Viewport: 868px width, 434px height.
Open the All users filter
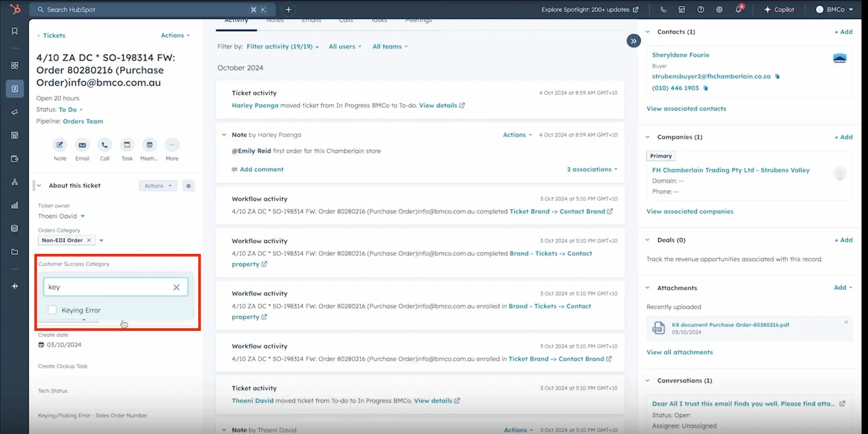point(345,47)
